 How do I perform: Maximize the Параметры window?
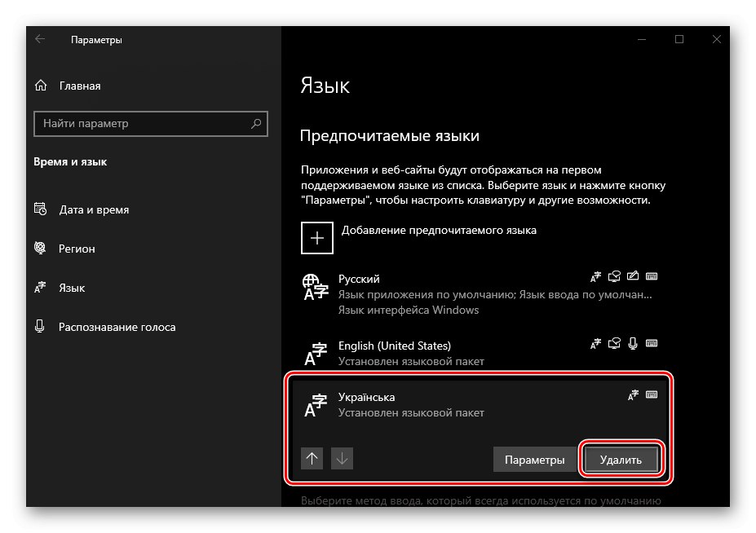[679, 39]
